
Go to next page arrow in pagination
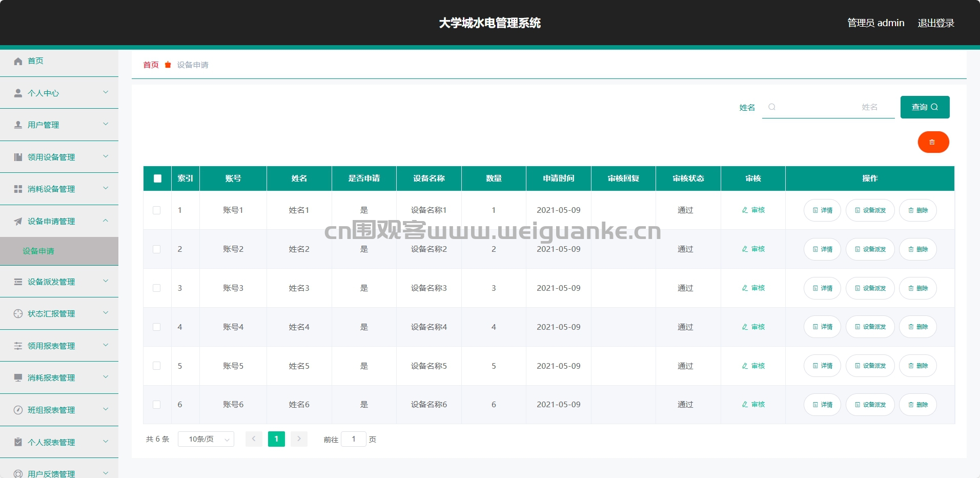click(x=299, y=439)
